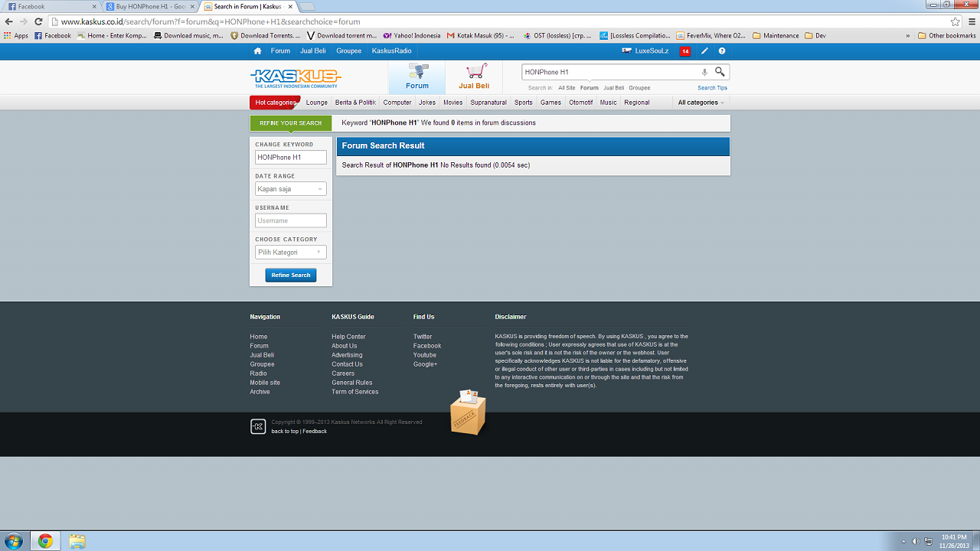Viewport: 980px width, 551px height.
Task: Open LuxeSoul.z user profile menu
Action: pyautogui.click(x=645, y=51)
